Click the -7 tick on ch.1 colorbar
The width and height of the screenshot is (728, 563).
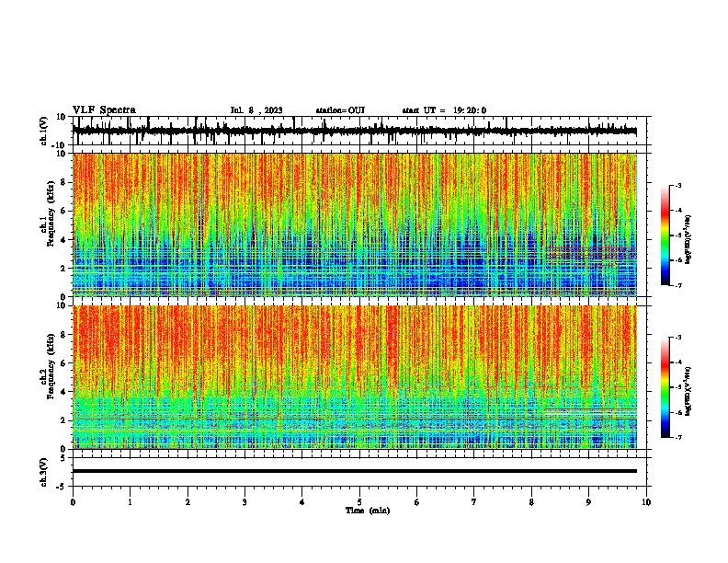(x=677, y=285)
